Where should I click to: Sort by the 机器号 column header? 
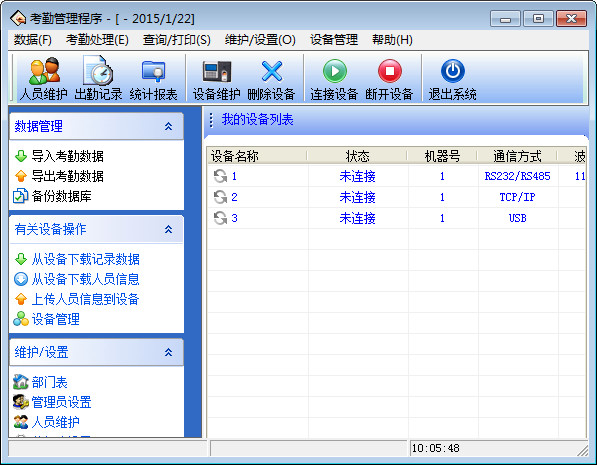click(x=442, y=156)
